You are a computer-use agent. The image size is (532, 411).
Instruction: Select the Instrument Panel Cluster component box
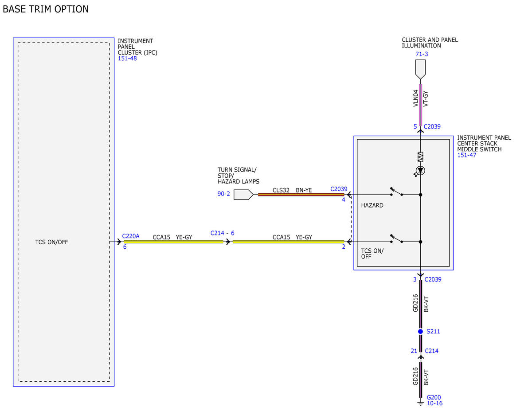[x=64, y=212]
